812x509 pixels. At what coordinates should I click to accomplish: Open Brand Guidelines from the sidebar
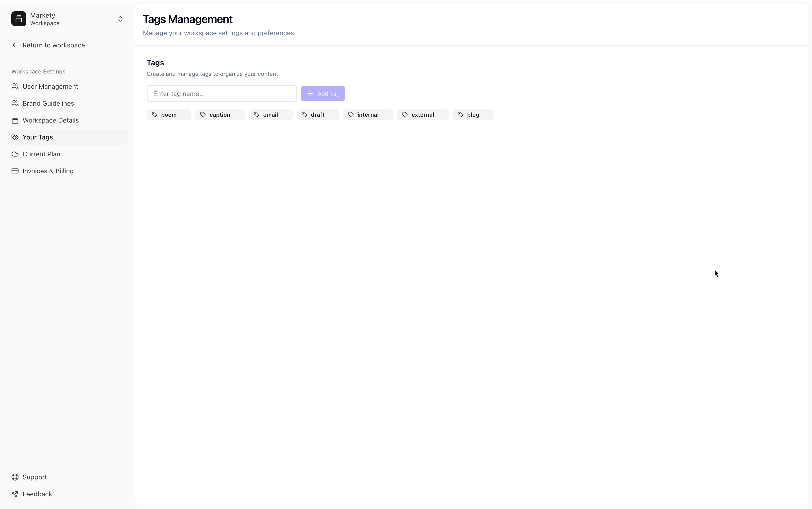point(48,103)
